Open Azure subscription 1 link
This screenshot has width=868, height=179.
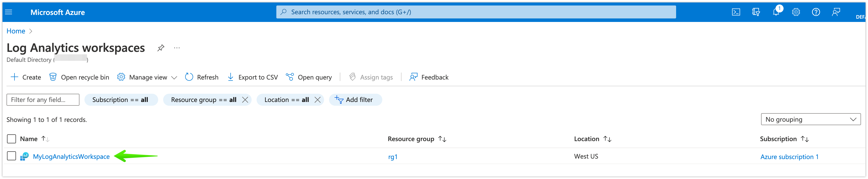[789, 157]
